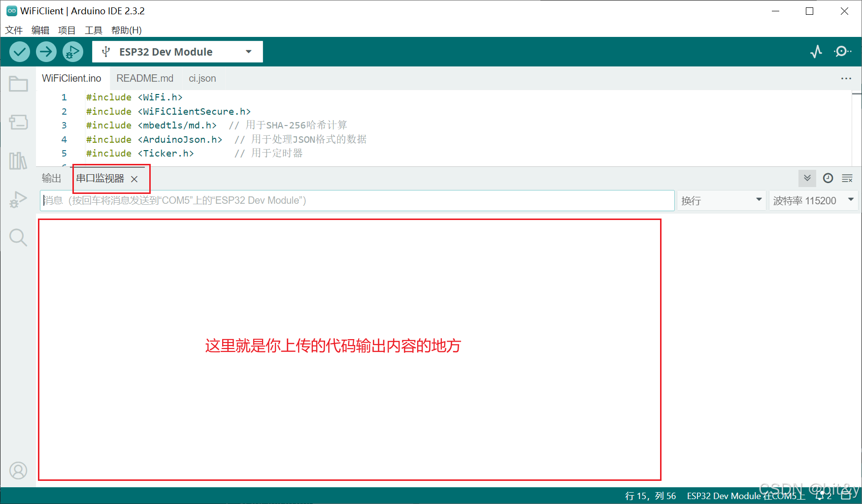The height and width of the screenshot is (504, 862).
Task: Click the serial message input field
Action: tap(357, 200)
